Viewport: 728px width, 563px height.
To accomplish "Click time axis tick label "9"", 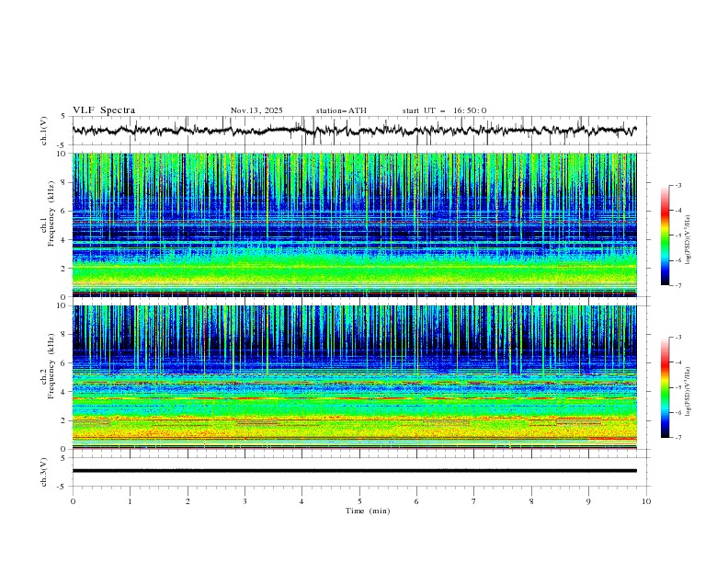I will 588,501.
